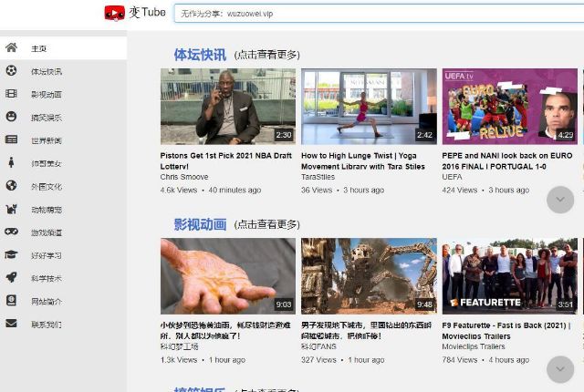Open the Pistons NBA Draft Lottery video thumbnail

(x=228, y=107)
